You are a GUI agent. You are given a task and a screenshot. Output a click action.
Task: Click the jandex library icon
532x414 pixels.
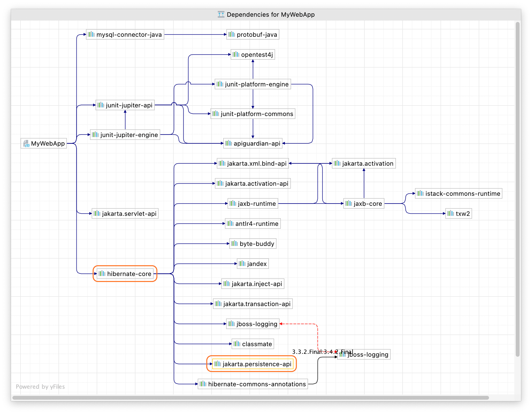coord(242,264)
